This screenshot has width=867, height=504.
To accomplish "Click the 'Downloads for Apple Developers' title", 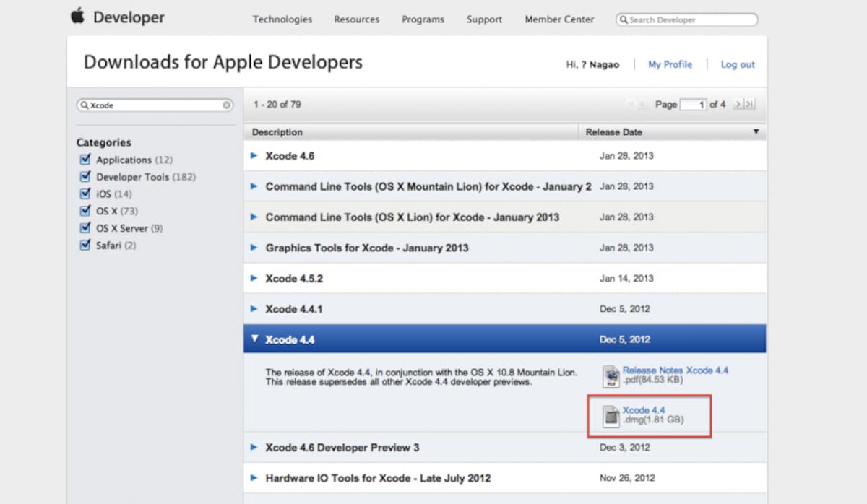I will [x=223, y=62].
